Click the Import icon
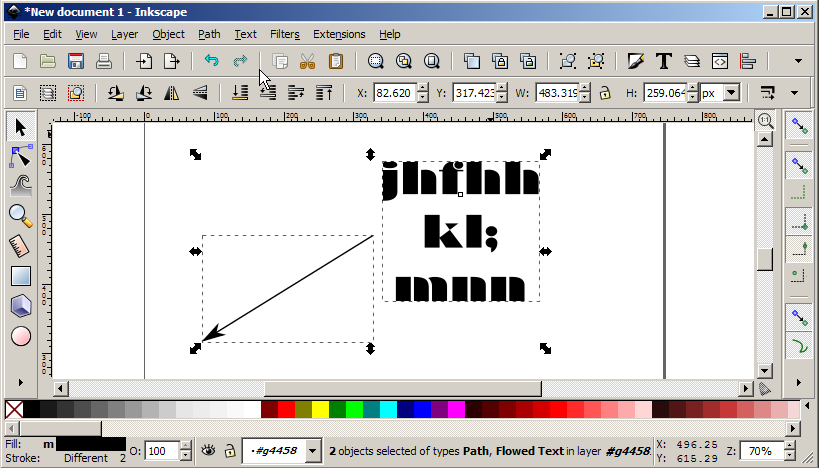The image size is (819, 468). (x=144, y=61)
